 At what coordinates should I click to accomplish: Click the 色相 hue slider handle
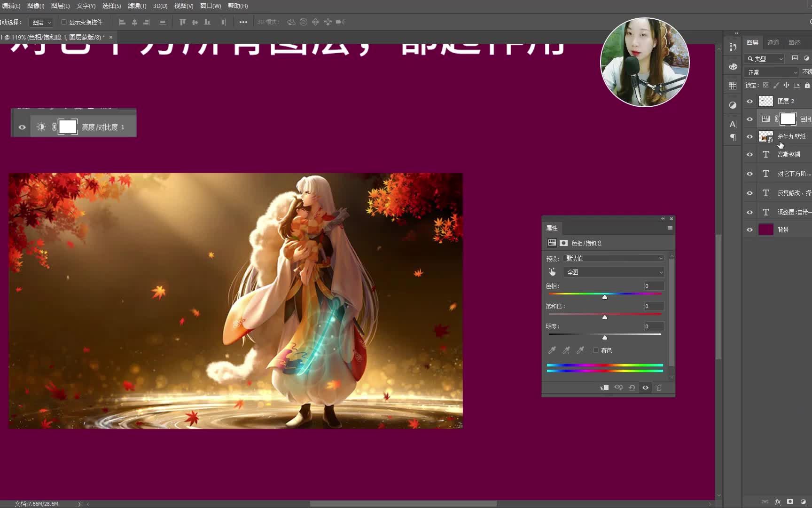pos(605,297)
